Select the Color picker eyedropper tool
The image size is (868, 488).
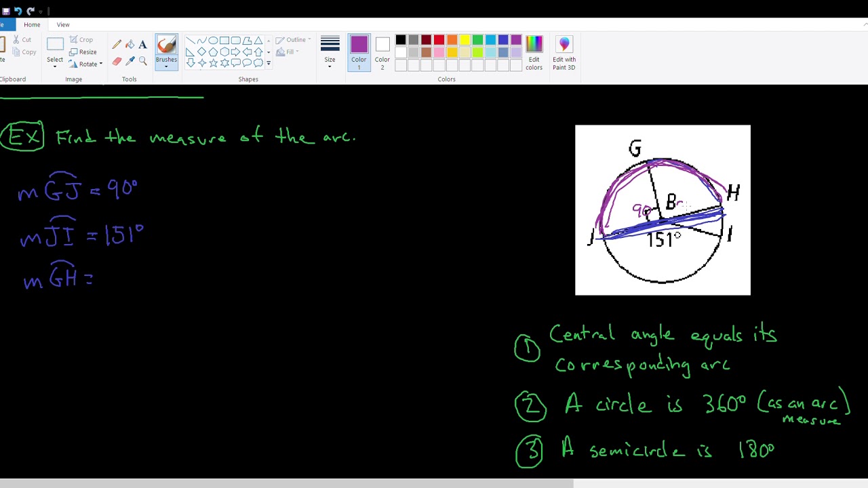(x=130, y=61)
